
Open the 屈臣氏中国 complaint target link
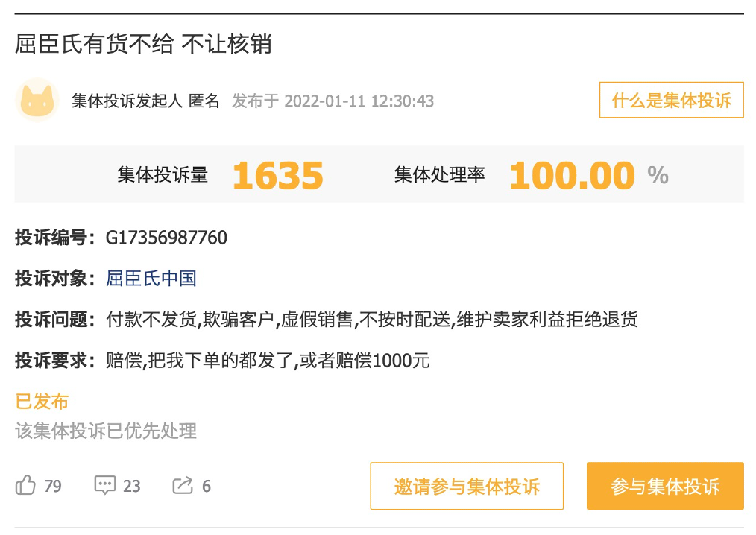point(151,279)
